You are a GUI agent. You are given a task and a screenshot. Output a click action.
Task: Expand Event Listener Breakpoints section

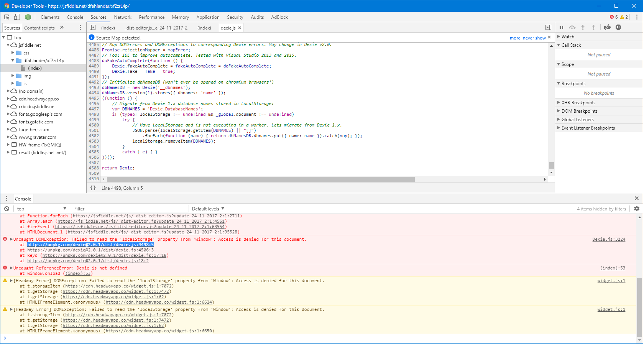[559, 128]
